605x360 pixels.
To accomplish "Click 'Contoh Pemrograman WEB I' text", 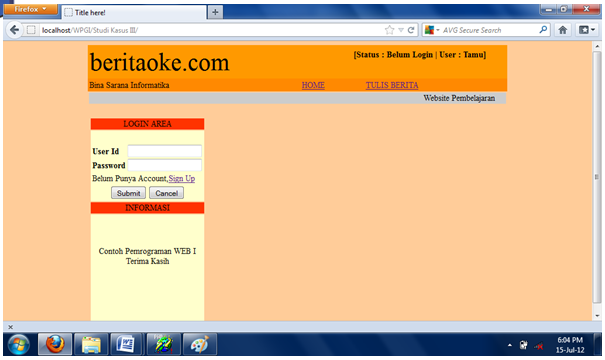I will tap(147, 251).
